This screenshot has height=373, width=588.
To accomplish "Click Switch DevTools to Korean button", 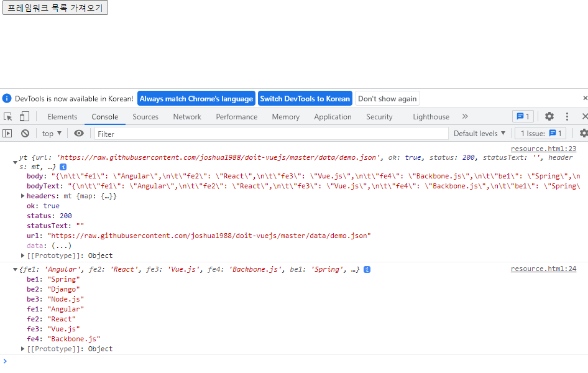I will (x=305, y=99).
